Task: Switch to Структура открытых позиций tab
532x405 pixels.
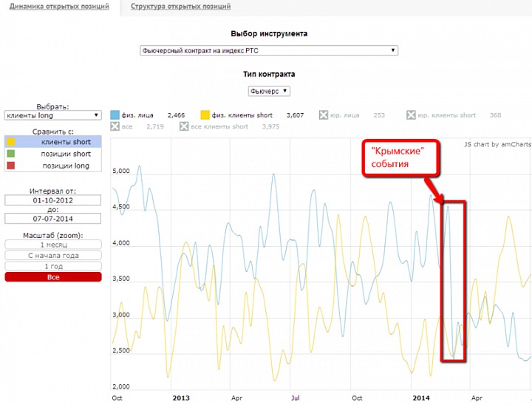Action: tap(180, 7)
